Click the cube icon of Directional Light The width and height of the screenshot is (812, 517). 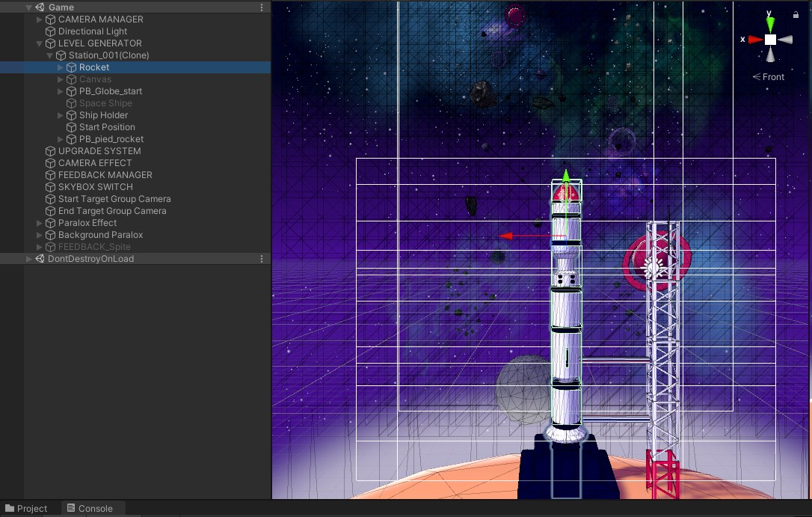click(x=50, y=31)
